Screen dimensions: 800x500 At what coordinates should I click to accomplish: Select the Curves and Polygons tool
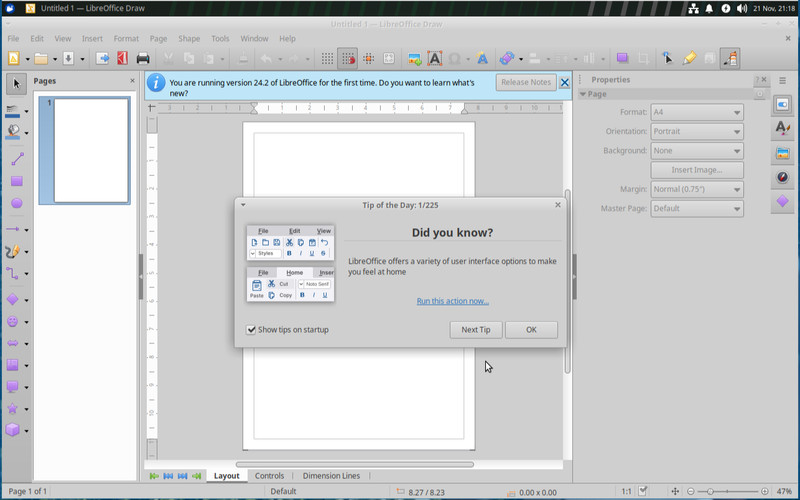13,252
